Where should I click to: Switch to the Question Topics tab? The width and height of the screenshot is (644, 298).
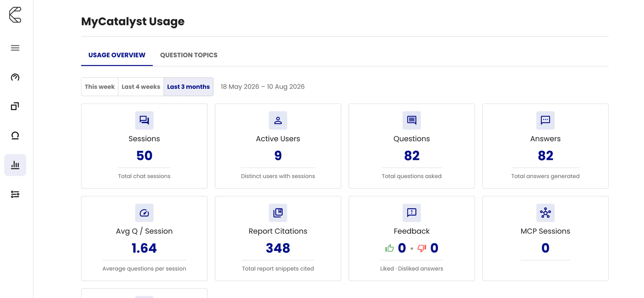(189, 55)
